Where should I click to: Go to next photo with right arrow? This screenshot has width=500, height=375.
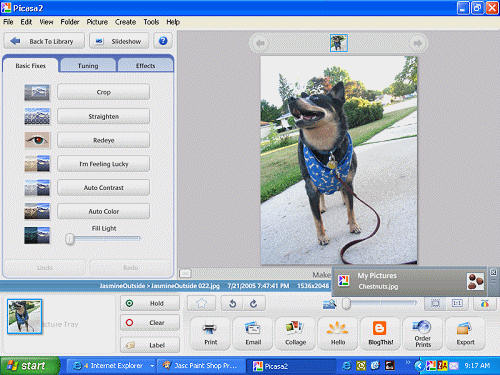click(417, 43)
